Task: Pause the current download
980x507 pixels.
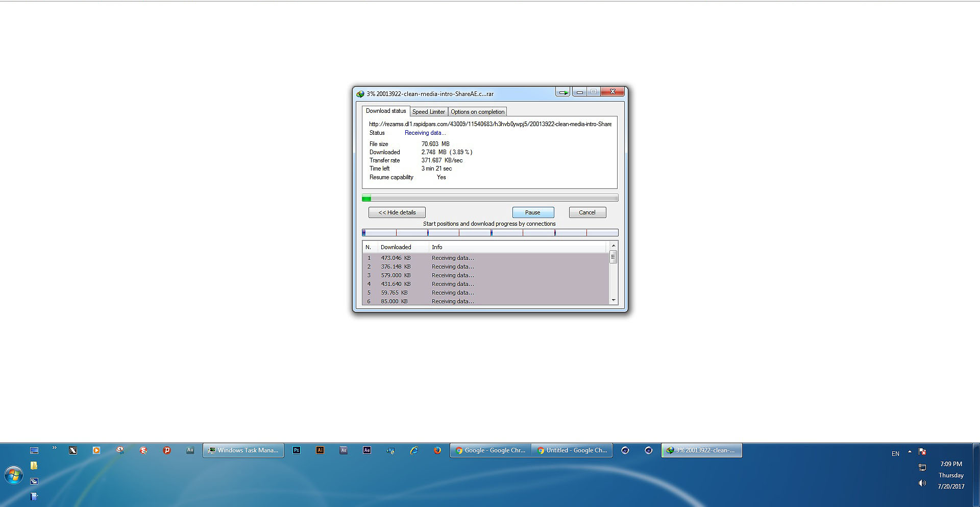Action: click(x=533, y=212)
